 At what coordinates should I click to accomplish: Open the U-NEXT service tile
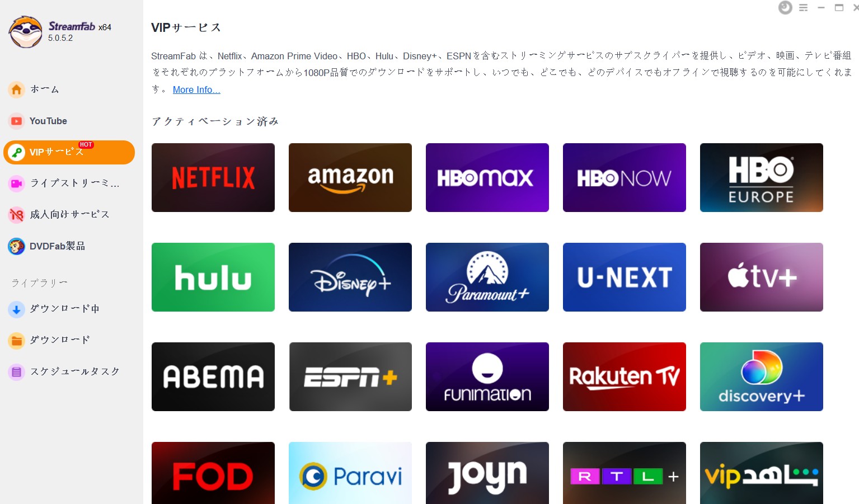[624, 277]
